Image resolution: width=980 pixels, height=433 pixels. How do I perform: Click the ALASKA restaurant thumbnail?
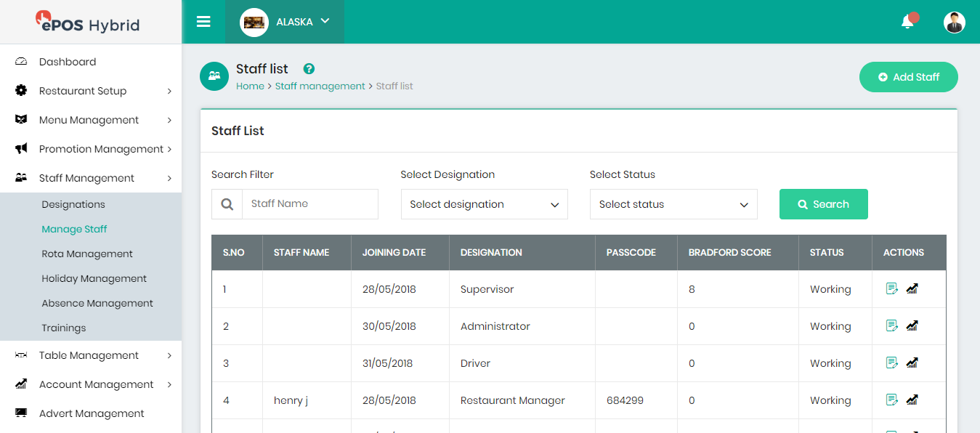pos(254,22)
